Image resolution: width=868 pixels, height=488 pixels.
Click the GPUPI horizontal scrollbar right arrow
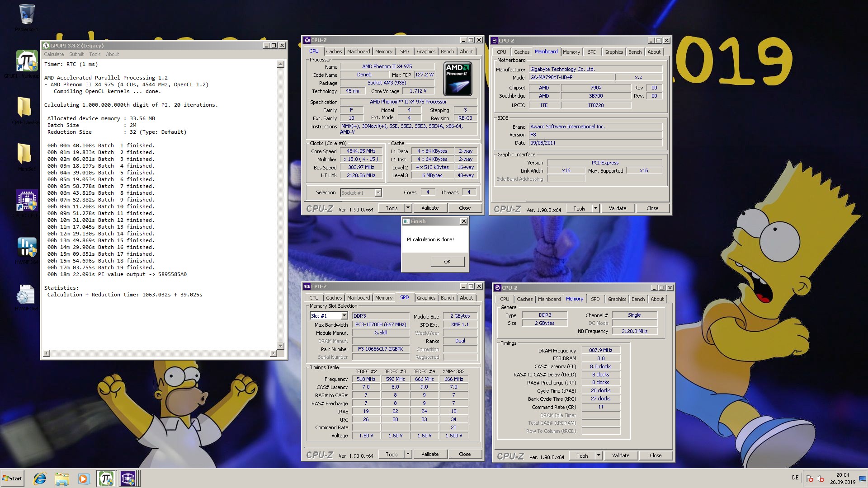273,353
